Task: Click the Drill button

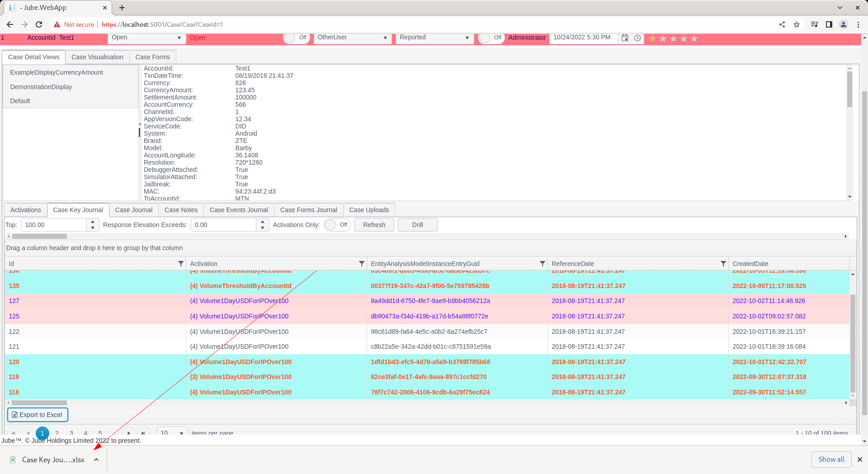Action: [x=417, y=225]
